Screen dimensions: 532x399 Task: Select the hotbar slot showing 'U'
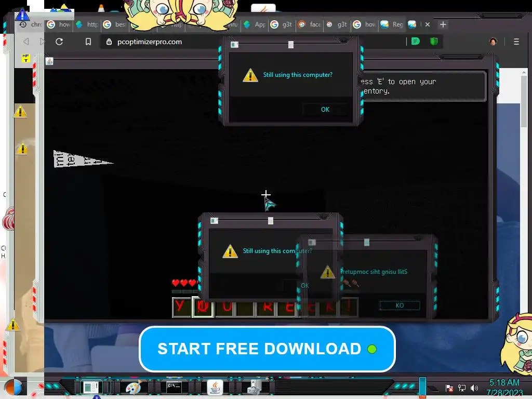coord(226,307)
